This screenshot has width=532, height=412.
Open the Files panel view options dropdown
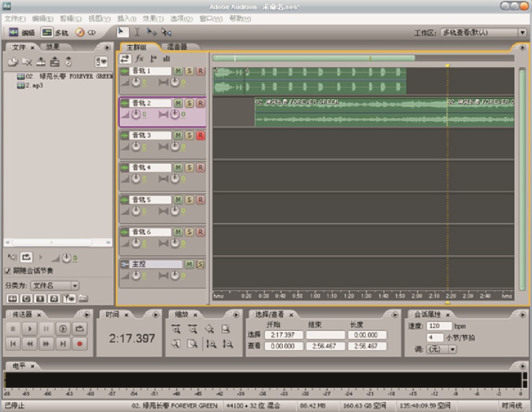[101, 61]
